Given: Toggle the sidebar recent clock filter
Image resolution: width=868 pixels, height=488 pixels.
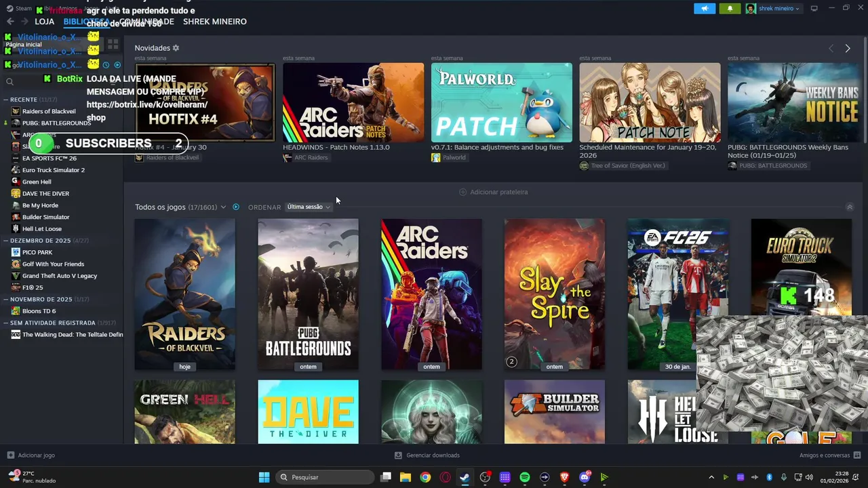Looking at the screenshot, I should click(x=106, y=65).
